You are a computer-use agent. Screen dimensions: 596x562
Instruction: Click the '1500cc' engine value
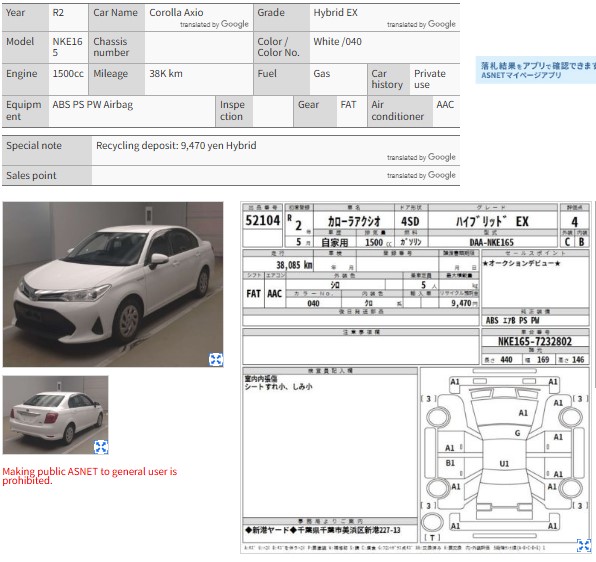coord(68,73)
